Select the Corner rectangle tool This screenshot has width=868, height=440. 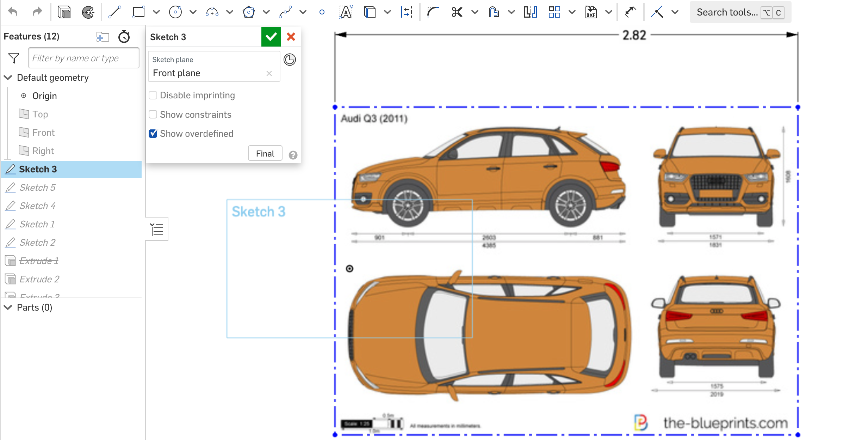pyautogui.click(x=138, y=12)
